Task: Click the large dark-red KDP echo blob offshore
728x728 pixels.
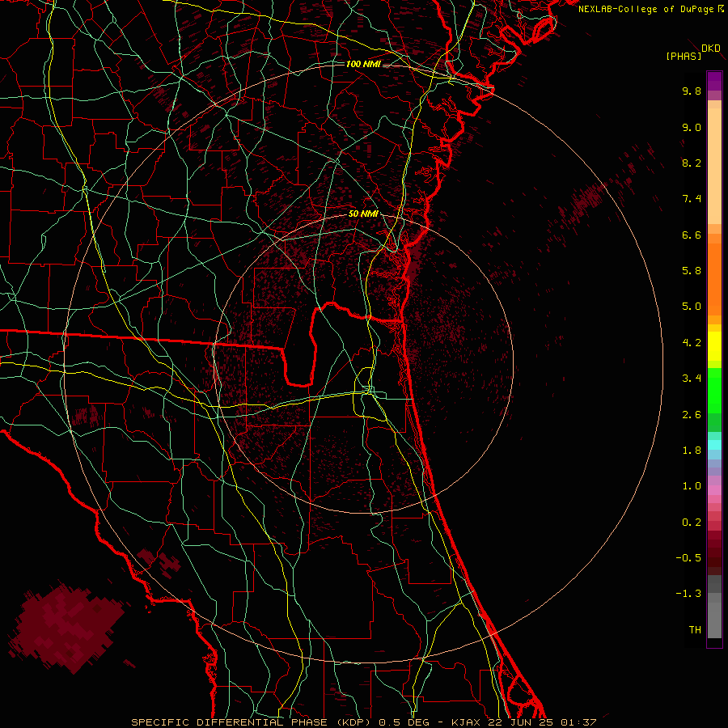Action: 67,626
